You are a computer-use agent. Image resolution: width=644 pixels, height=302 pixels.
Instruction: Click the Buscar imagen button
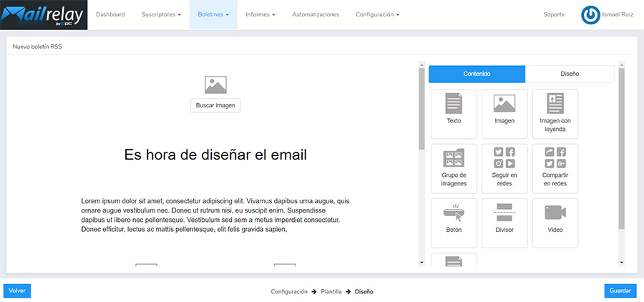point(215,106)
